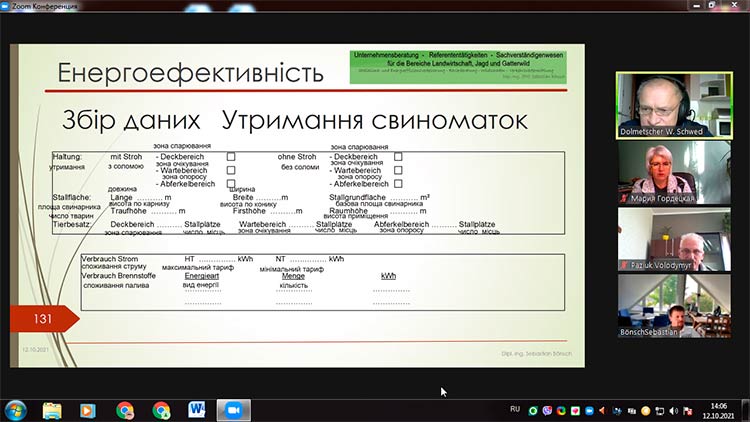The width and height of the screenshot is (750, 422).
Task: Open the Windows Start menu orb
Action: point(15,411)
